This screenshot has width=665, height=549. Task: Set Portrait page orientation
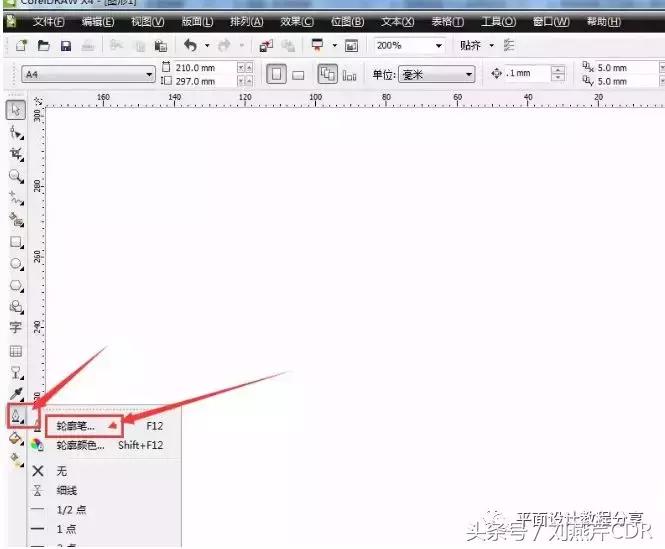point(277,75)
